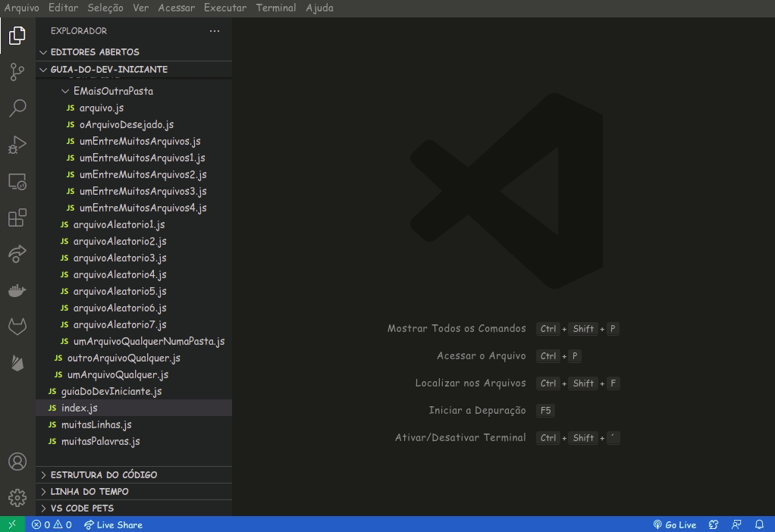Click Live Share in the status bar

(x=113, y=524)
